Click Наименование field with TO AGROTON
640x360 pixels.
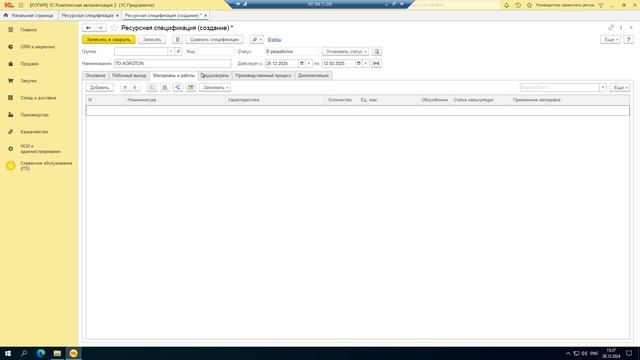pos(173,64)
